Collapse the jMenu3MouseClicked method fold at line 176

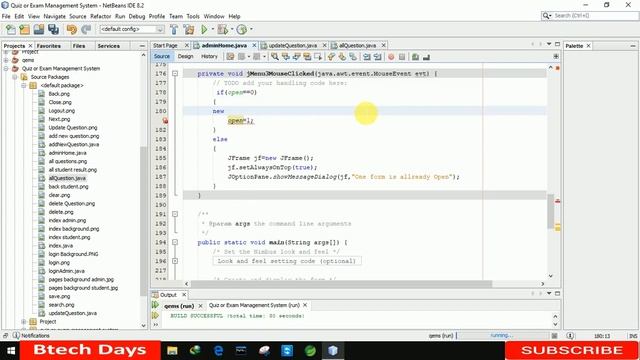tap(175, 73)
